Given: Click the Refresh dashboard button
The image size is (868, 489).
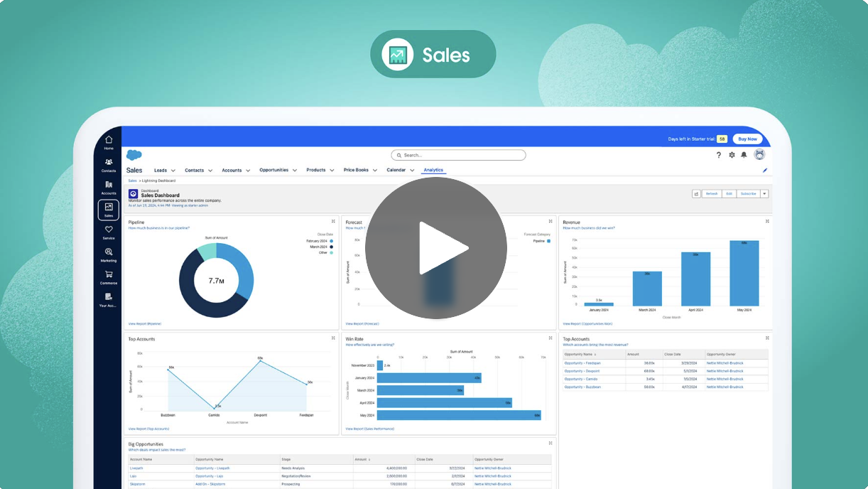Looking at the screenshot, I should point(711,193).
